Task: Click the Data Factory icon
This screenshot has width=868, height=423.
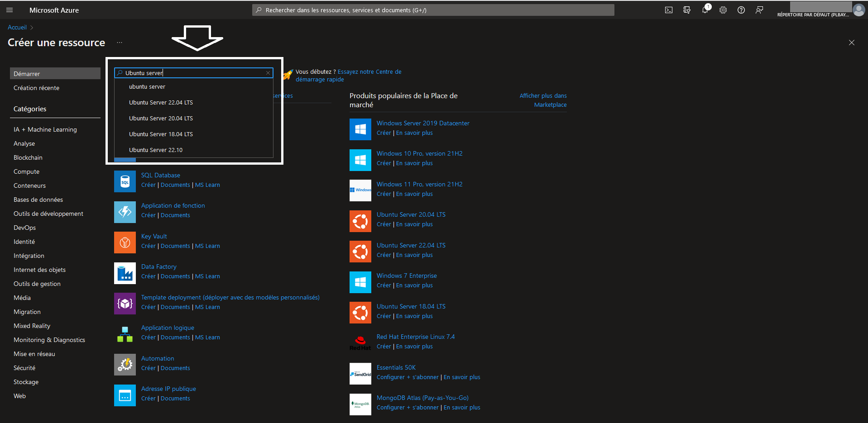Action: pyautogui.click(x=125, y=273)
